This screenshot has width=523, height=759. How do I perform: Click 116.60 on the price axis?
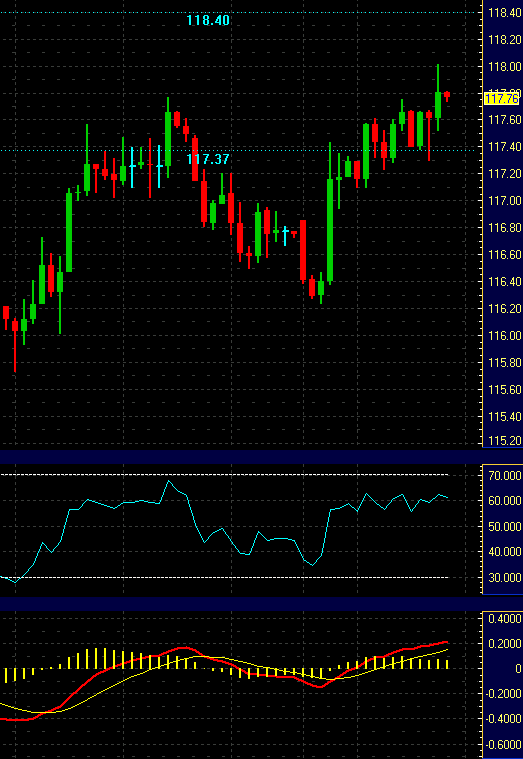pos(505,255)
